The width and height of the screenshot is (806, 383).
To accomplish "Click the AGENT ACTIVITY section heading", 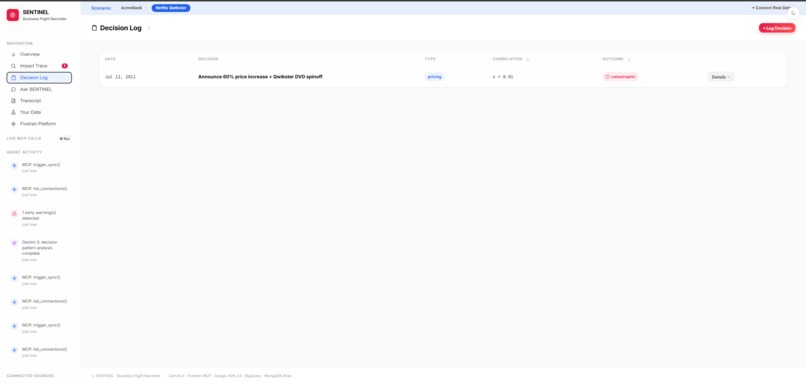I will 24,152.
